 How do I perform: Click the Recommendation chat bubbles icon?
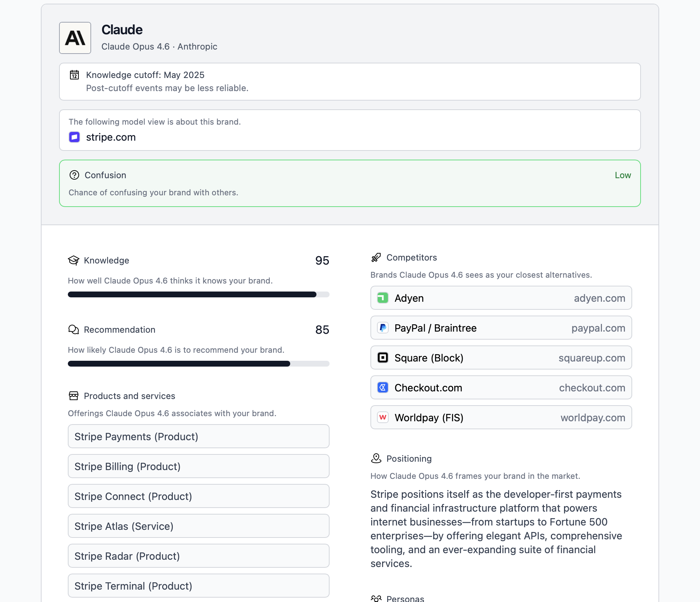pos(74,329)
